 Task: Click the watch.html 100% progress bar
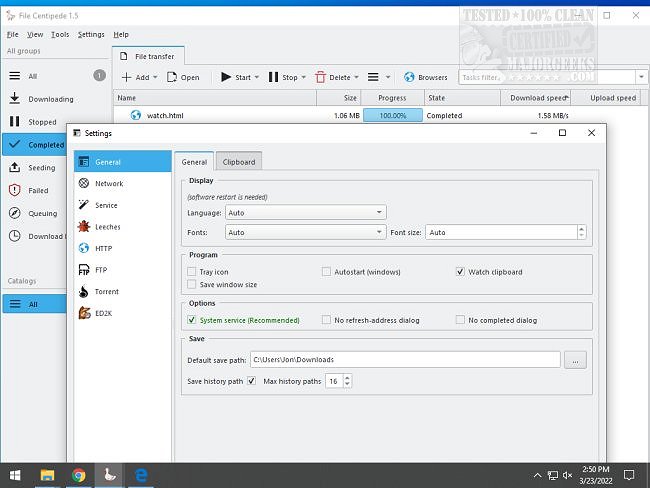click(x=392, y=115)
